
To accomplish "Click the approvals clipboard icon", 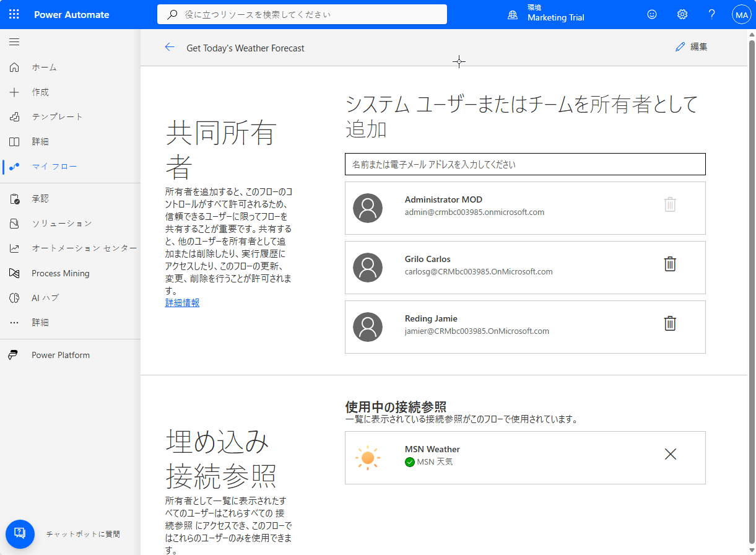I will 14,199.
